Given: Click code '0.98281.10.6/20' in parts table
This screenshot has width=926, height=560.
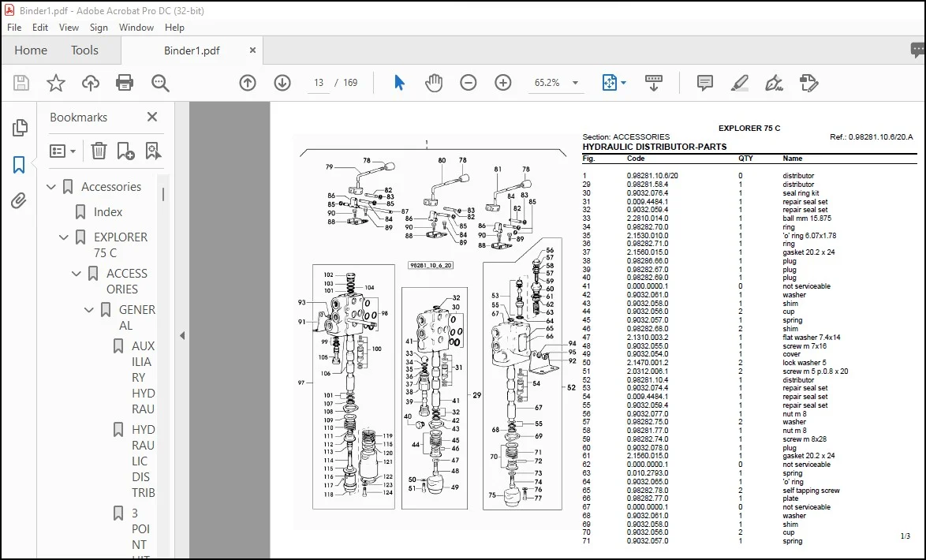Looking at the screenshot, I should coord(652,176).
